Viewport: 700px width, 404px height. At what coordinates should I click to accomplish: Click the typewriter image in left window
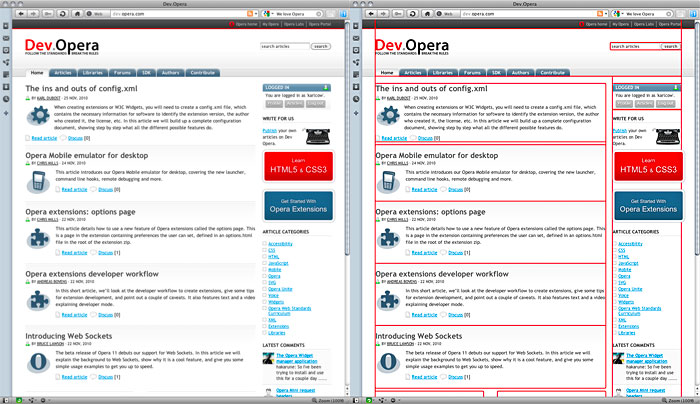pyautogui.click(x=318, y=137)
